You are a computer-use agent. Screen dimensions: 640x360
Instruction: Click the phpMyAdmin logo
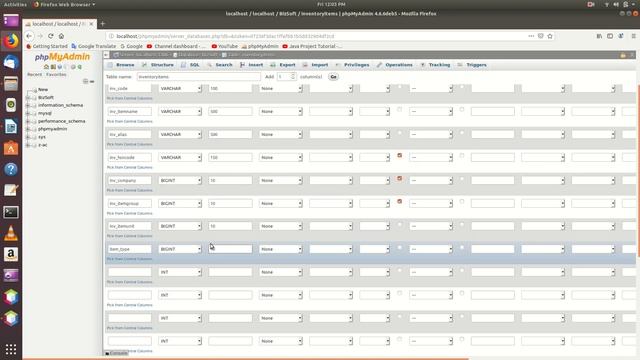62,57
